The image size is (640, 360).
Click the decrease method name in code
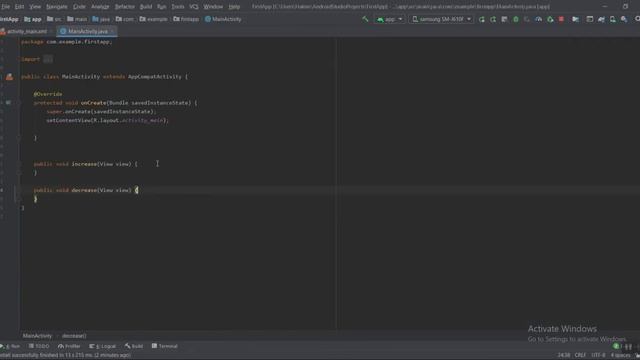point(84,190)
